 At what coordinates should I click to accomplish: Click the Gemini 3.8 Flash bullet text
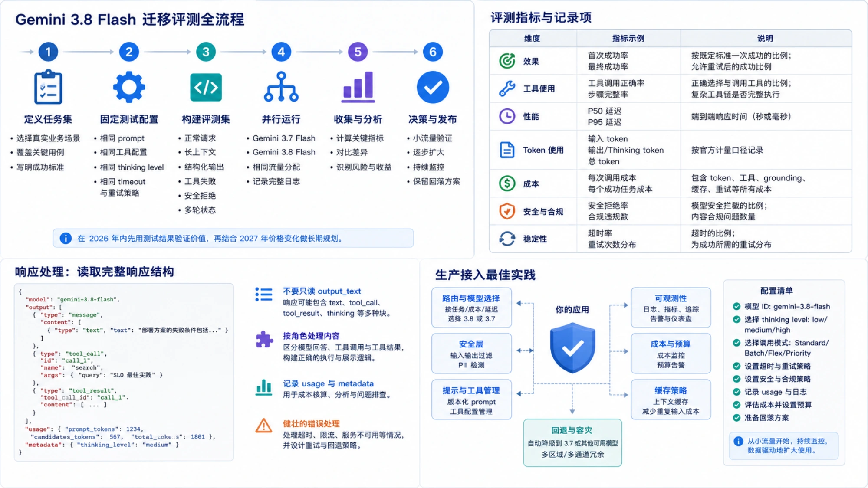click(x=284, y=152)
